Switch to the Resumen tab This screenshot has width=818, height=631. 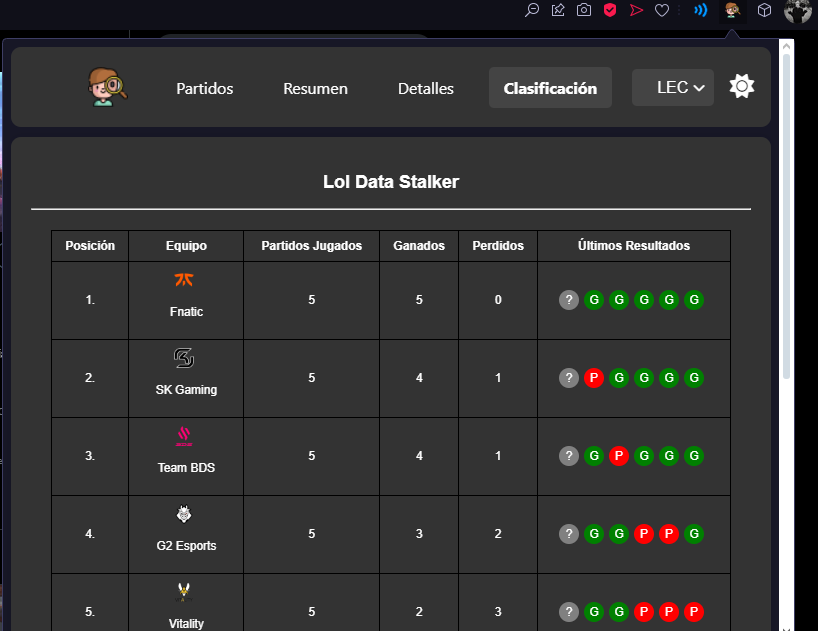coord(315,88)
